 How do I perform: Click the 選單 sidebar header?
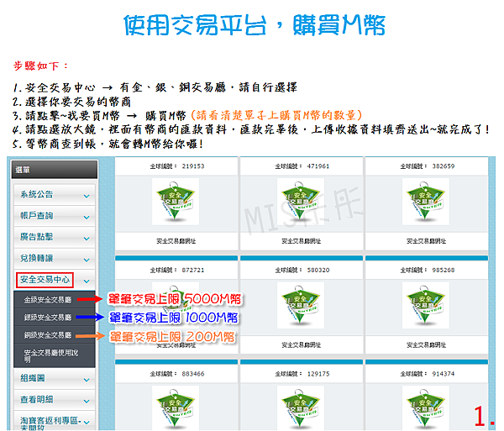tap(55, 170)
